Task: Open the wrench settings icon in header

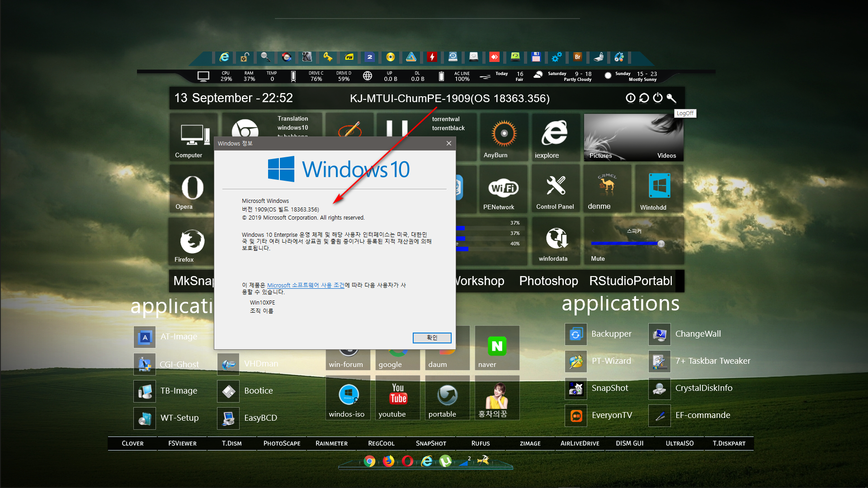Action: (x=671, y=98)
